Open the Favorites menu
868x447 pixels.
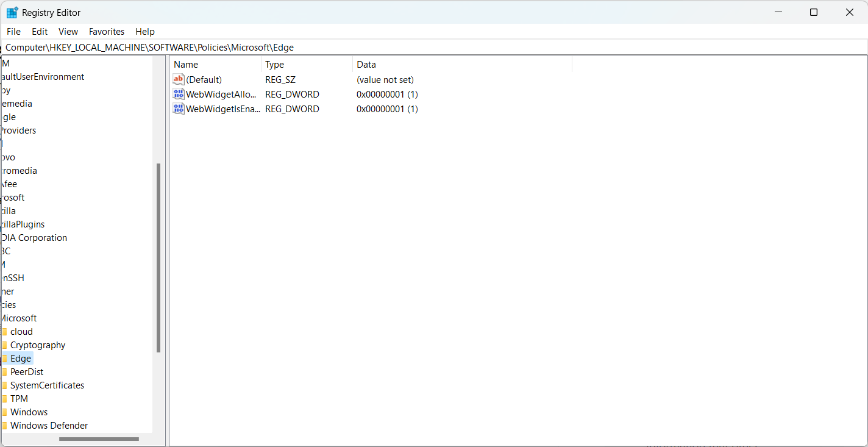point(107,32)
